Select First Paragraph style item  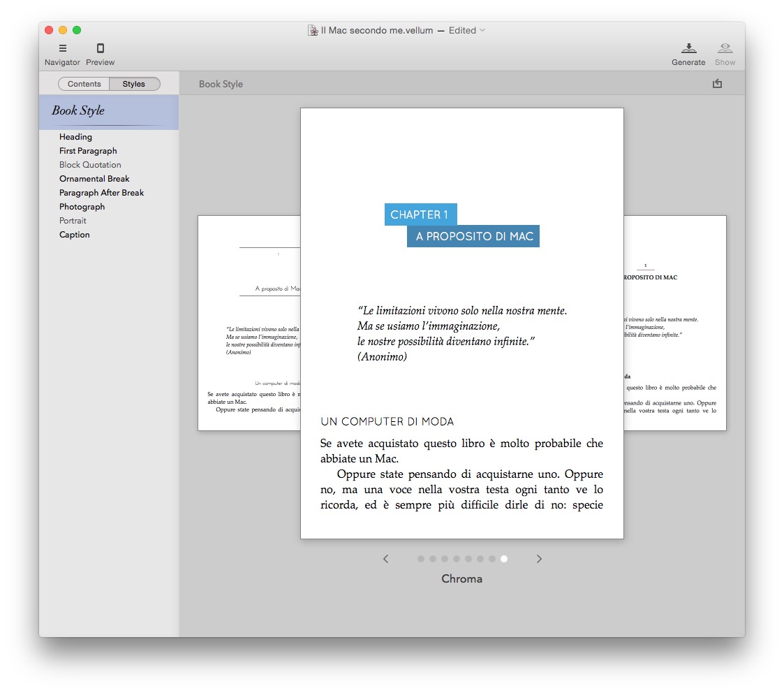click(88, 151)
